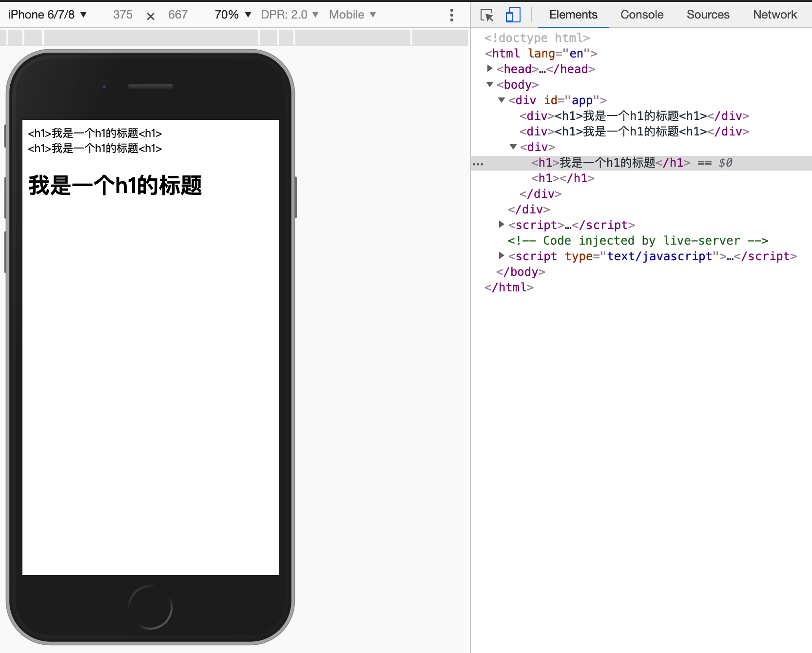Toggle the device toolbar icon
This screenshot has width=812, height=653.
coord(513,15)
